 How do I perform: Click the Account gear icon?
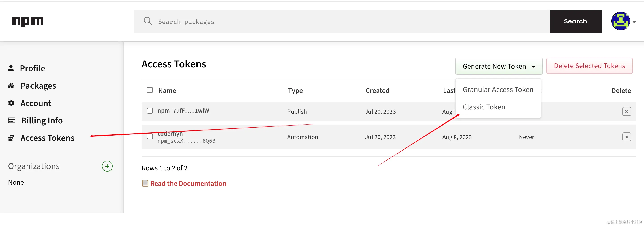[x=11, y=103]
